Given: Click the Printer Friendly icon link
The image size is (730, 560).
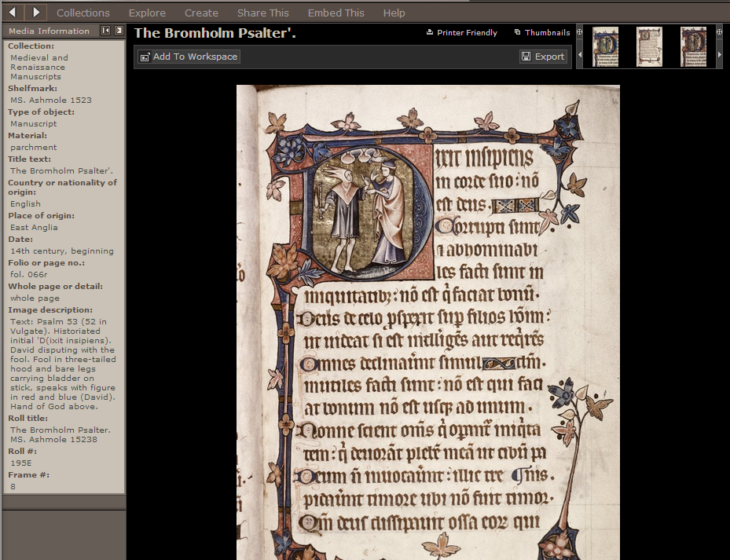Looking at the screenshot, I should coord(462,33).
